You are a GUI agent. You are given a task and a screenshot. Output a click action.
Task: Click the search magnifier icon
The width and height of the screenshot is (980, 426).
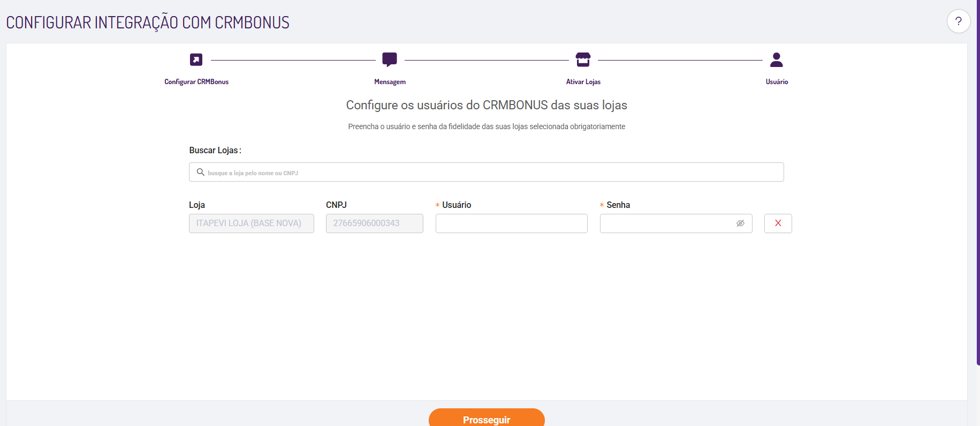[x=201, y=172]
